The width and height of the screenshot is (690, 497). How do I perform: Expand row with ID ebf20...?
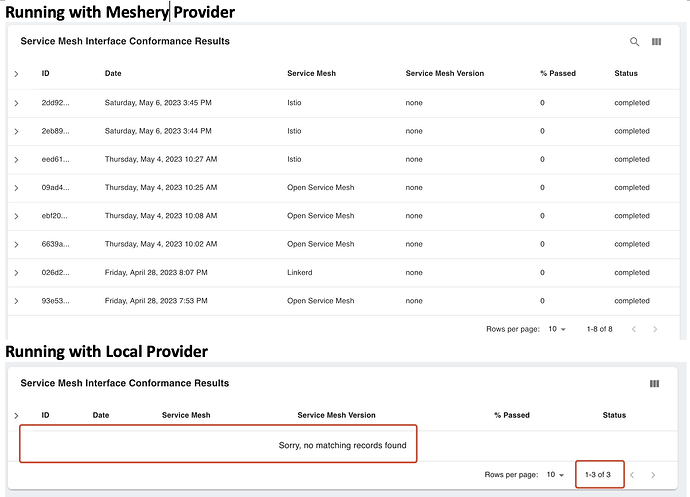click(x=16, y=216)
